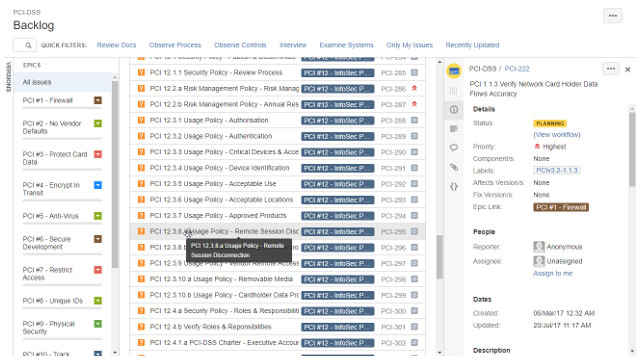Toggle the Only My Issues filter
Viewport: 640px width, 360px height.
pos(409,45)
